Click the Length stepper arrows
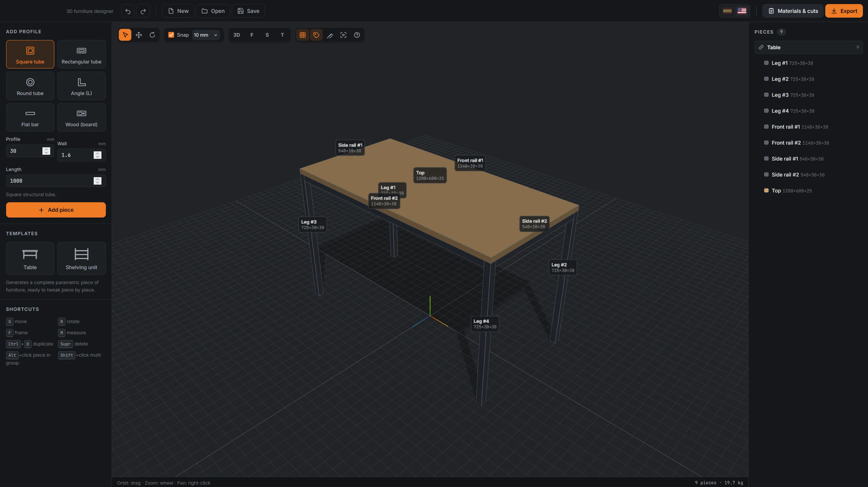The image size is (868, 487). [97, 181]
